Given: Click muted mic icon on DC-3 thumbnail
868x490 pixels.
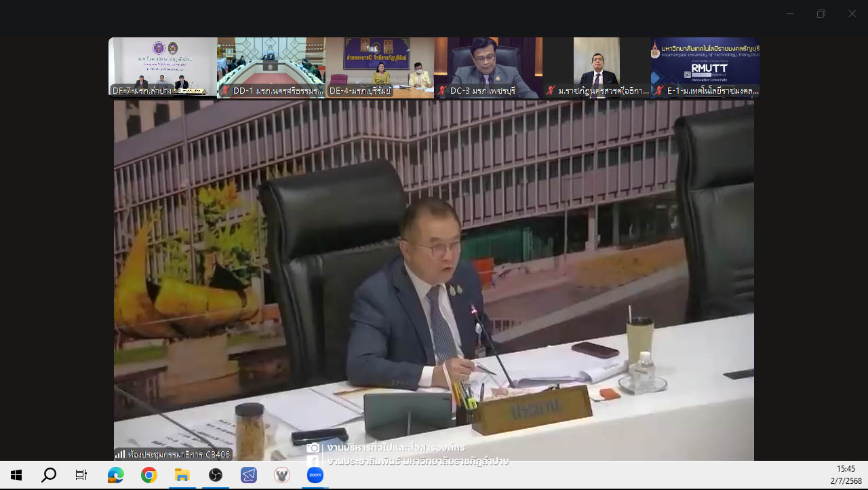Looking at the screenshot, I should (442, 90).
